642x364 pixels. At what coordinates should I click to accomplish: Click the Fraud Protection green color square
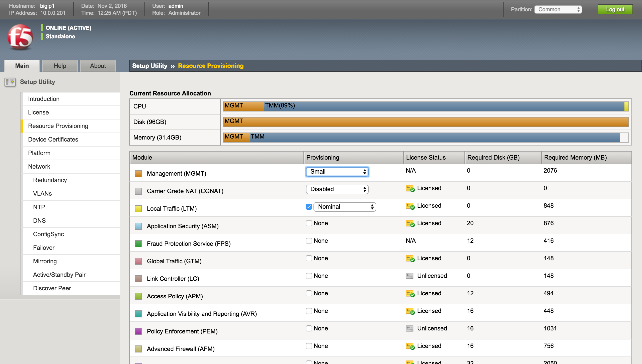pos(138,244)
